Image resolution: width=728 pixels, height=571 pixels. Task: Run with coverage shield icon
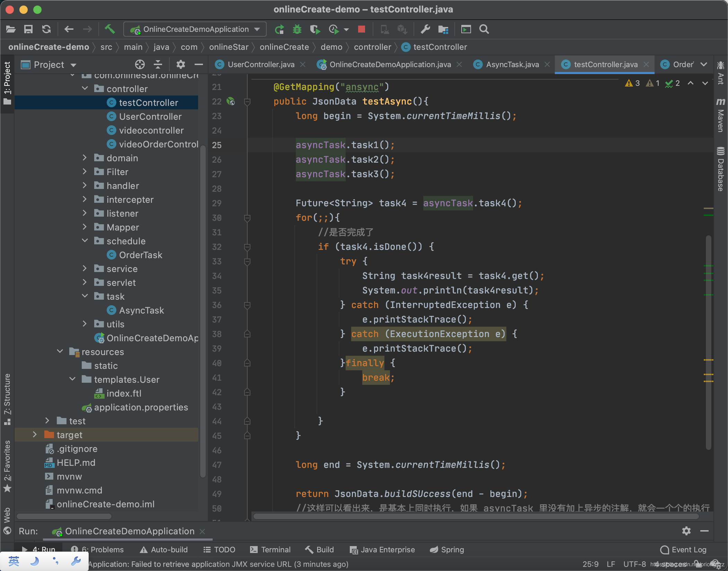point(315,29)
